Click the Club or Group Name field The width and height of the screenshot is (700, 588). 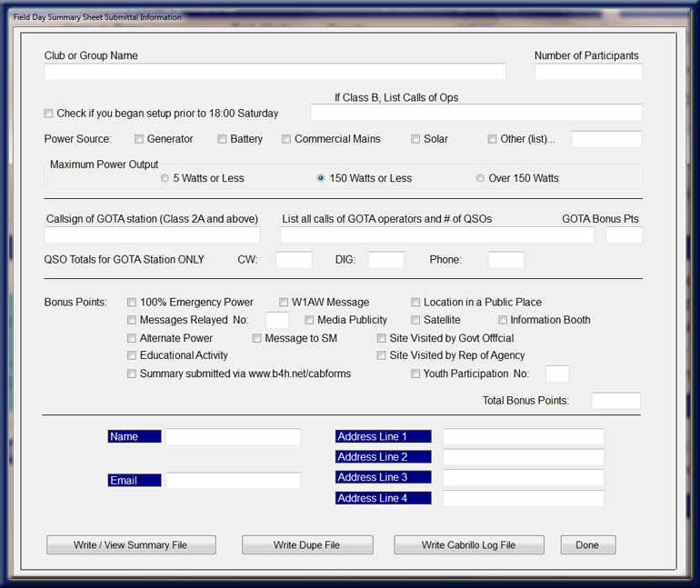(275, 72)
